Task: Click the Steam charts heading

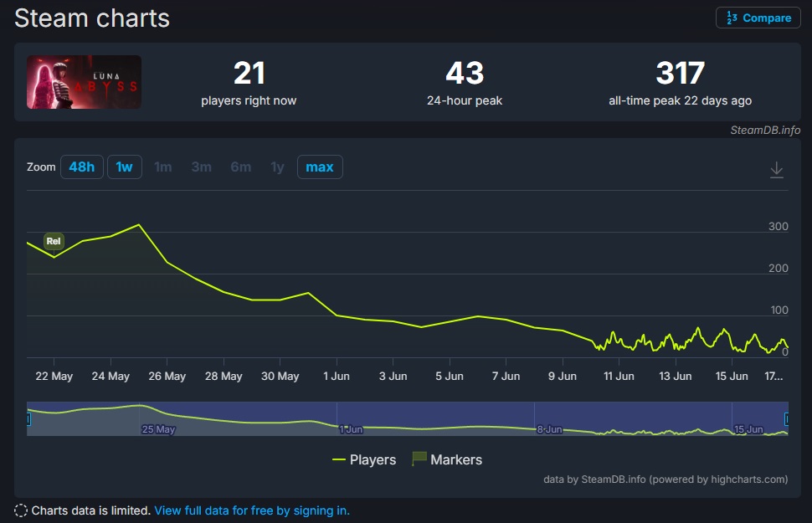Action: click(91, 18)
